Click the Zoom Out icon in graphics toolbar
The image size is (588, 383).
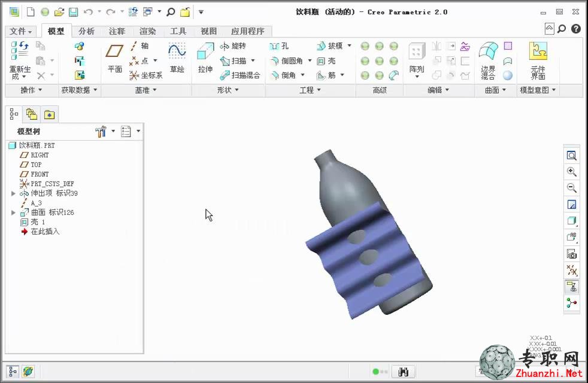(571, 188)
